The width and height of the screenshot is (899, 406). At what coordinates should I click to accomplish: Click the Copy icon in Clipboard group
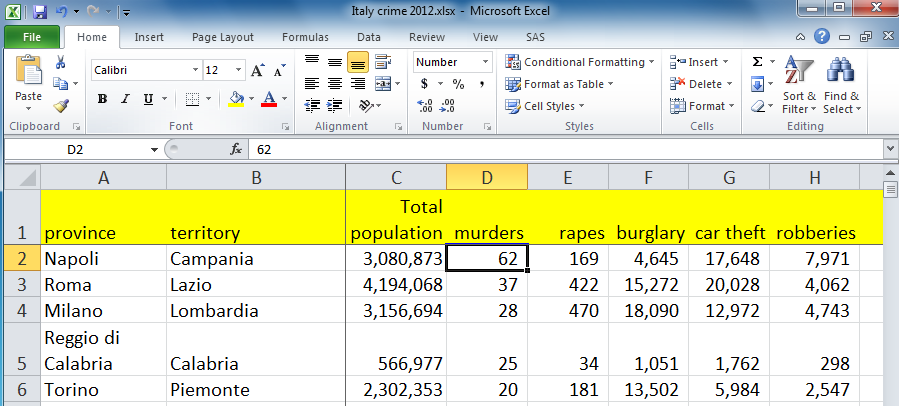[x=60, y=84]
